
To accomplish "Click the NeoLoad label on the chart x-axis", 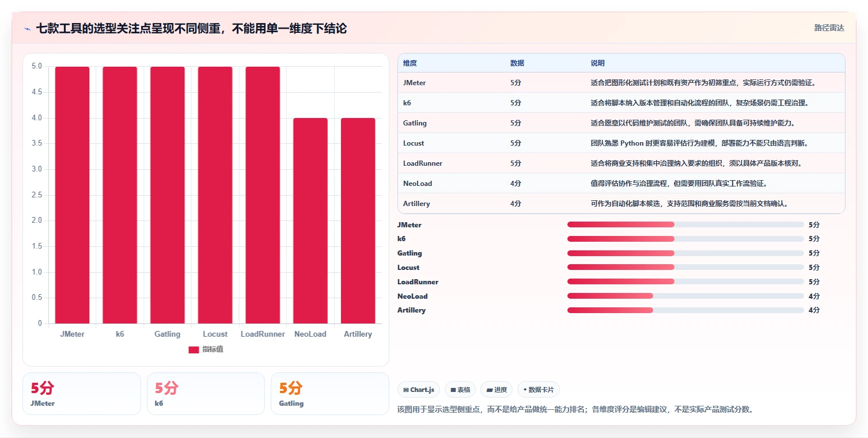I will point(310,334).
